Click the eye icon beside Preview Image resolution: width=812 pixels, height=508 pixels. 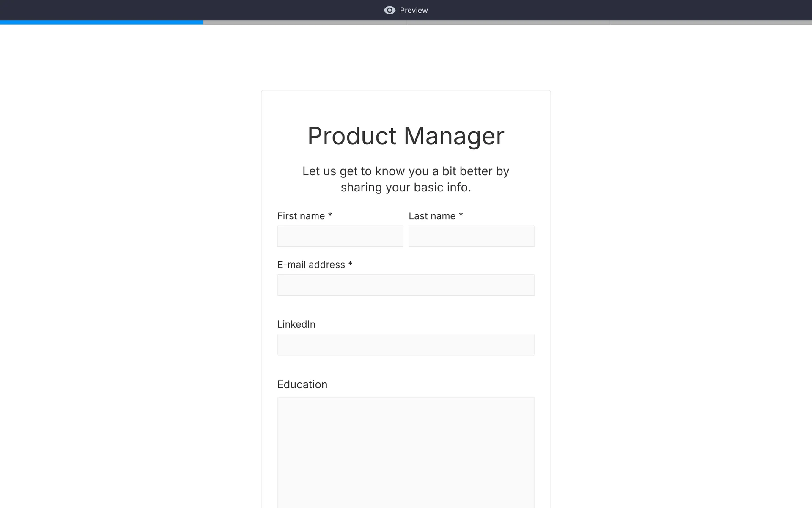pos(390,10)
